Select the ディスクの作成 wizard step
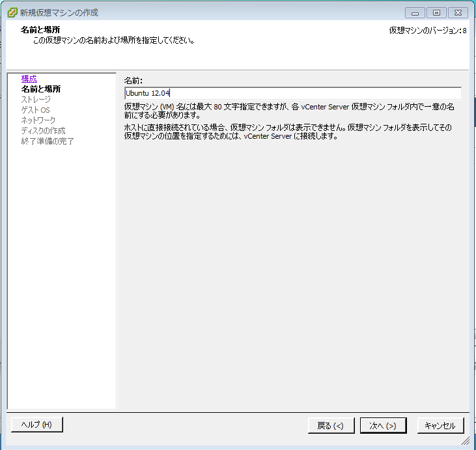 tap(43, 130)
